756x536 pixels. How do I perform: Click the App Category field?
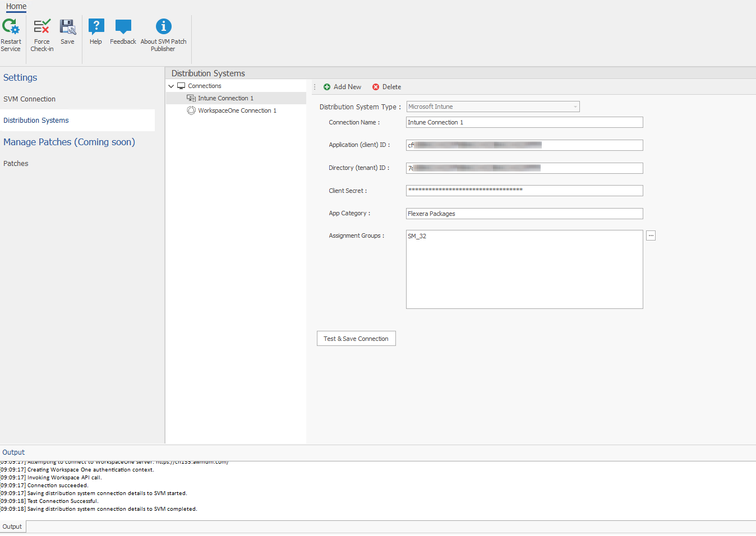524,214
